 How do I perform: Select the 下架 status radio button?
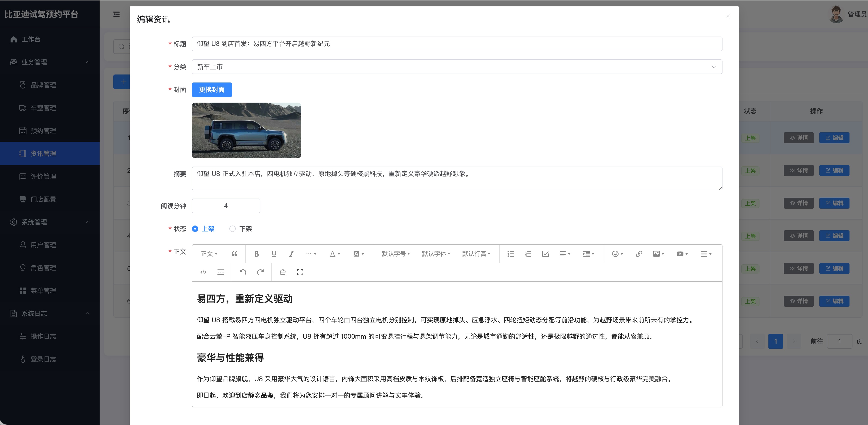(233, 229)
